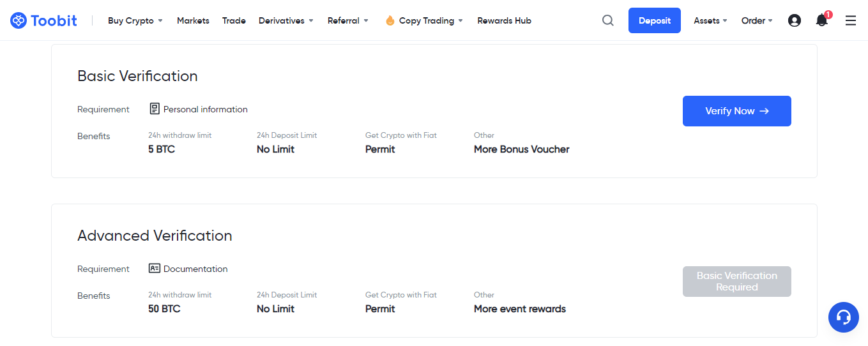Open the Toobit logo home link

coord(43,20)
